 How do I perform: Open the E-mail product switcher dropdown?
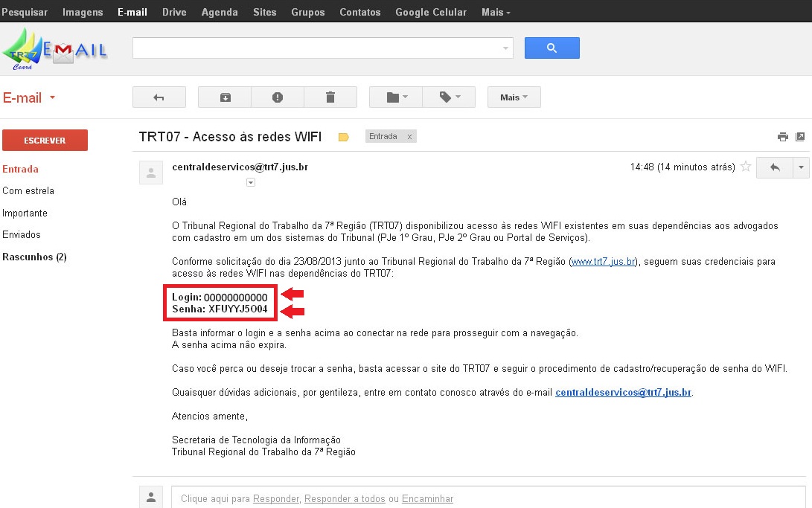pos(29,97)
